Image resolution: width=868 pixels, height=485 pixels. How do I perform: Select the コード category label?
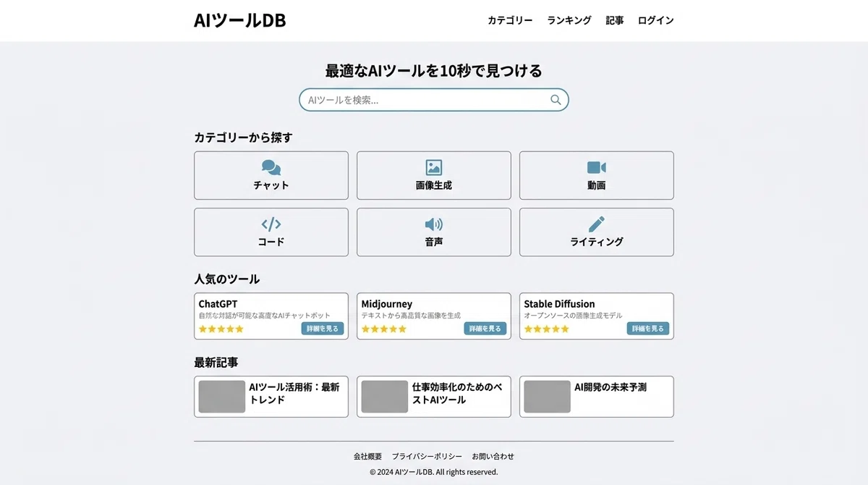[x=271, y=242]
